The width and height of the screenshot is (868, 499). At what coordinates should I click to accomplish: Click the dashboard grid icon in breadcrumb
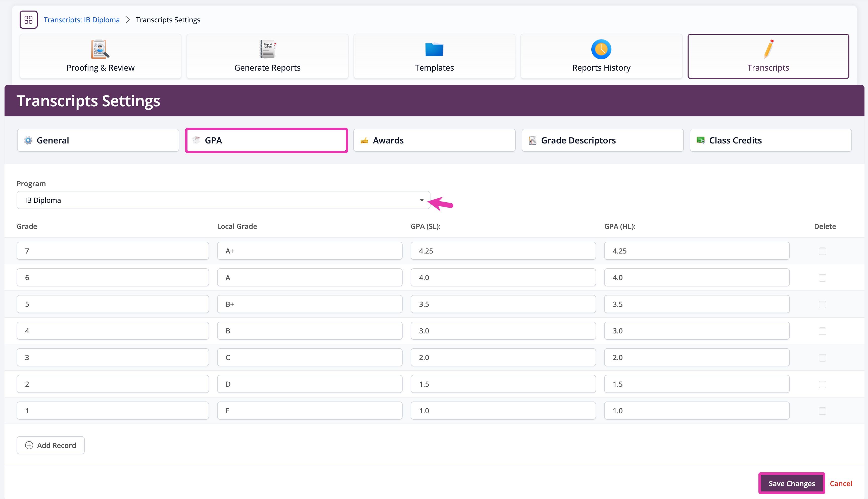click(28, 20)
